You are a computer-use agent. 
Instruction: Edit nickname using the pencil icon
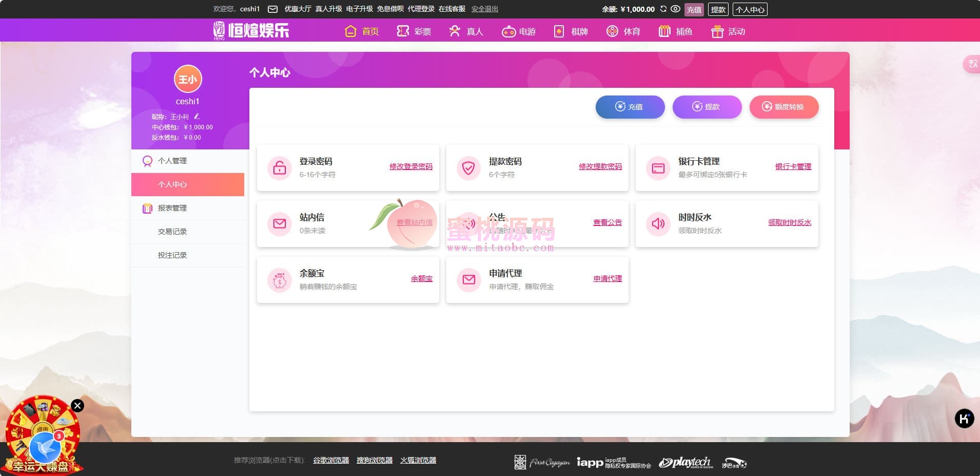click(197, 117)
